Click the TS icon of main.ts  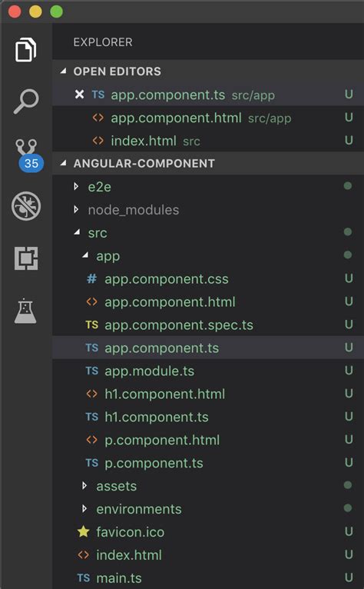(83, 577)
